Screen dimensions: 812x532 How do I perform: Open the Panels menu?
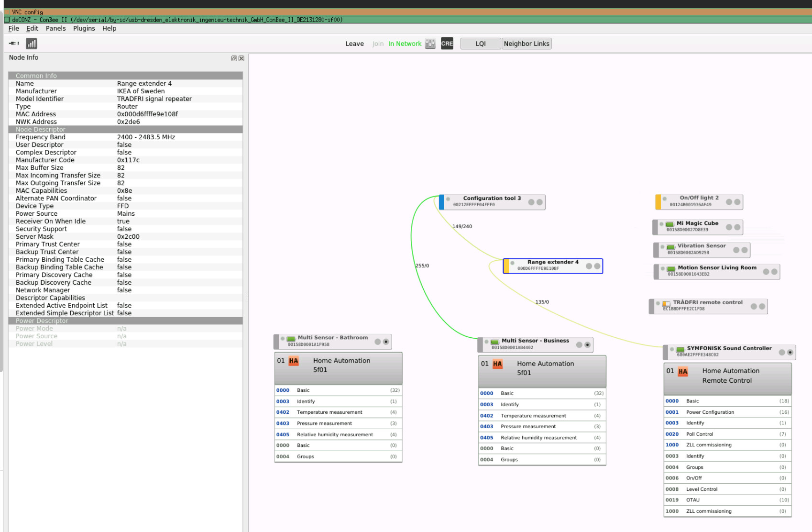56,28
